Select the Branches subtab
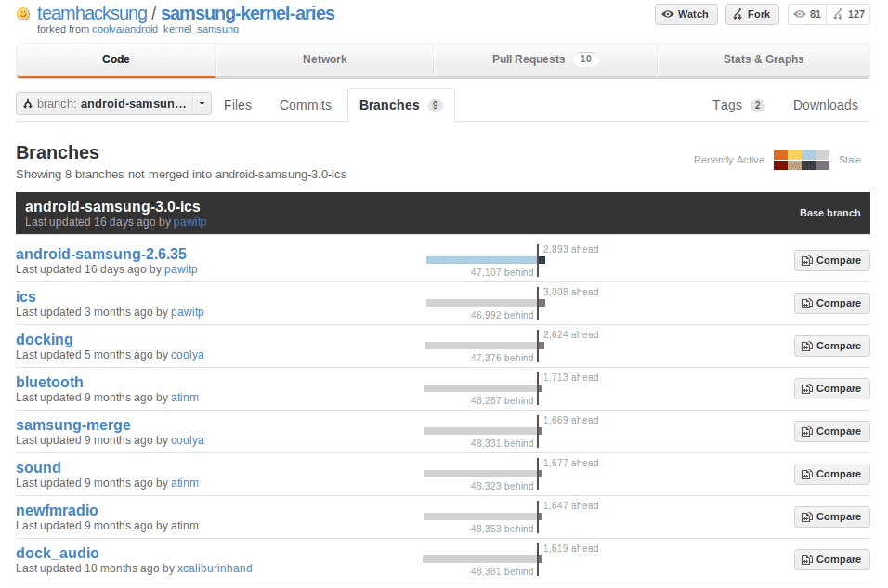The height and width of the screenshot is (588, 888). (x=400, y=105)
